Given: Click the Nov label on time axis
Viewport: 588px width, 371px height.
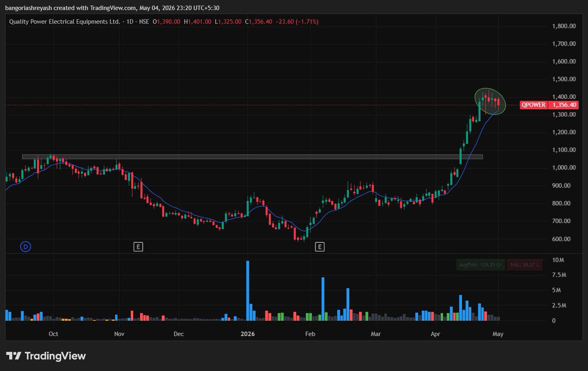Looking at the screenshot, I should click(119, 334).
